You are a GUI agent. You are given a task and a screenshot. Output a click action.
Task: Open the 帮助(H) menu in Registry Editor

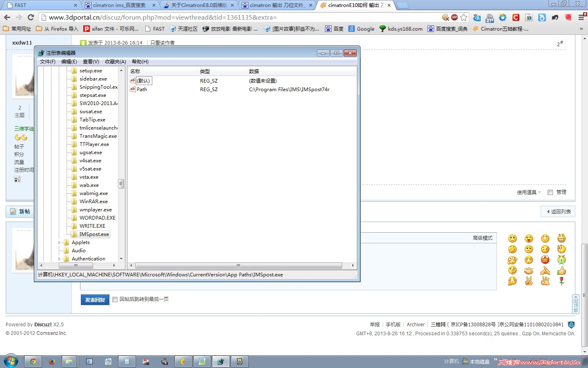tap(140, 62)
